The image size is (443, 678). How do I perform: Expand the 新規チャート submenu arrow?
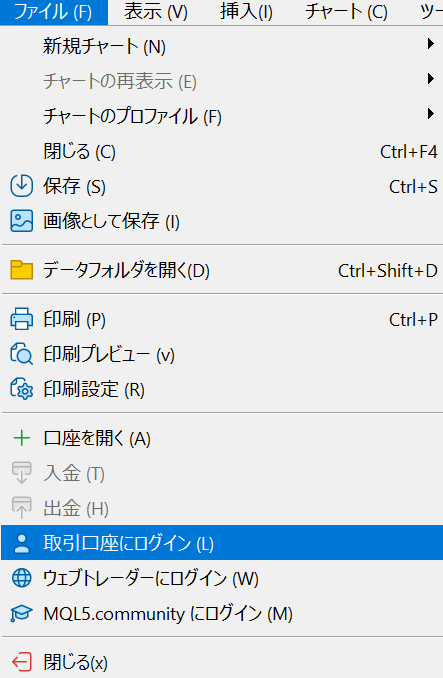coord(430,44)
